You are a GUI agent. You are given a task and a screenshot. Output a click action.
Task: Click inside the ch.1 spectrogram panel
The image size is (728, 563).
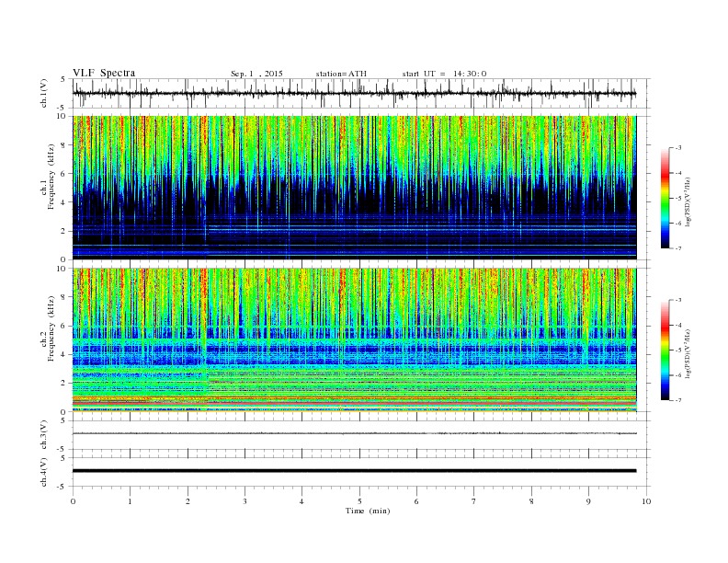click(x=354, y=188)
